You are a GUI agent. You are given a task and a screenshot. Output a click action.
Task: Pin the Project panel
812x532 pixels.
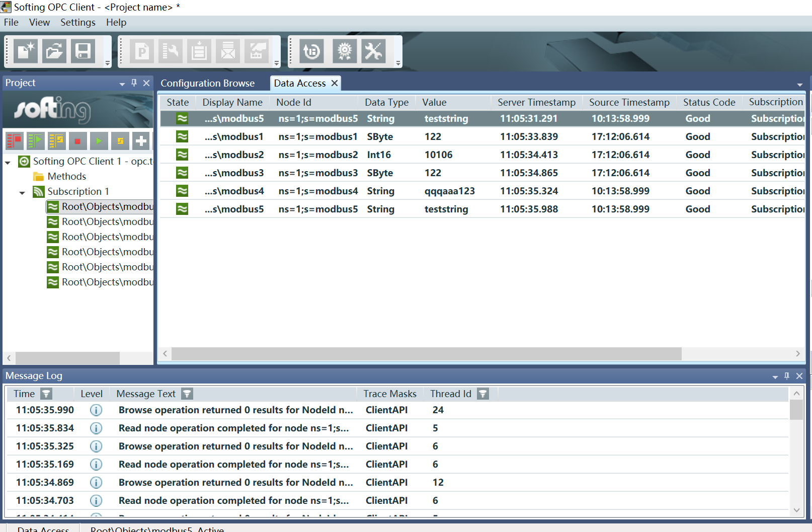(134, 83)
